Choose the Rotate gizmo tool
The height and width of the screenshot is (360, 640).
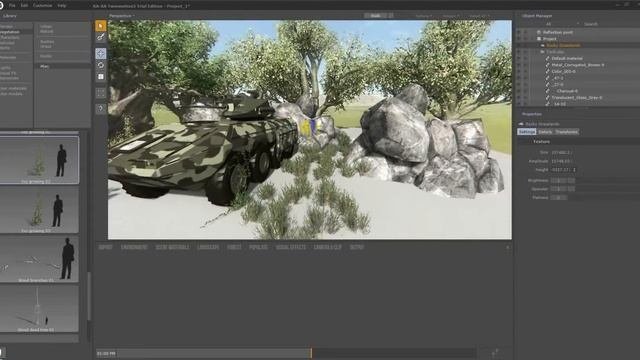[100, 65]
